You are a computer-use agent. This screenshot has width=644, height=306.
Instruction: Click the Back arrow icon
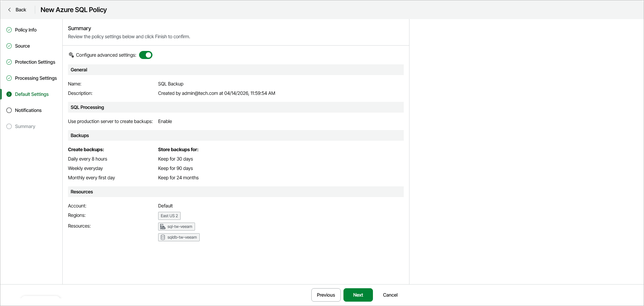tap(9, 10)
